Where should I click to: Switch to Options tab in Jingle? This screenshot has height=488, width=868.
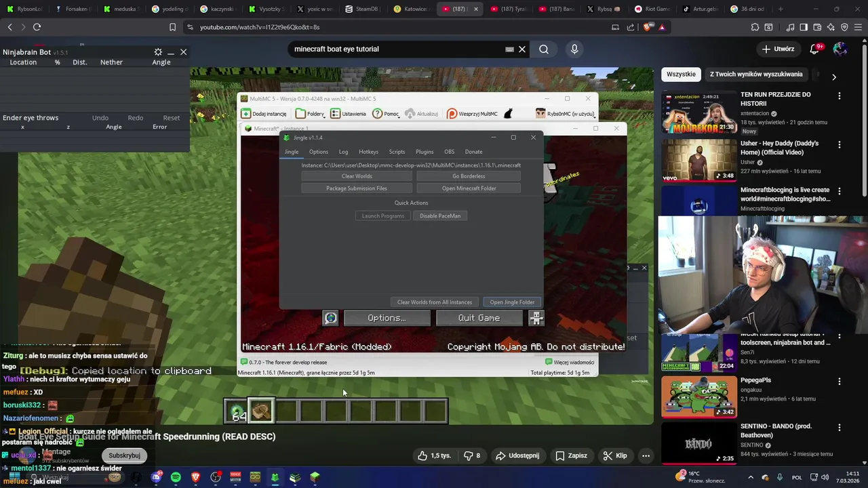coord(319,152)
